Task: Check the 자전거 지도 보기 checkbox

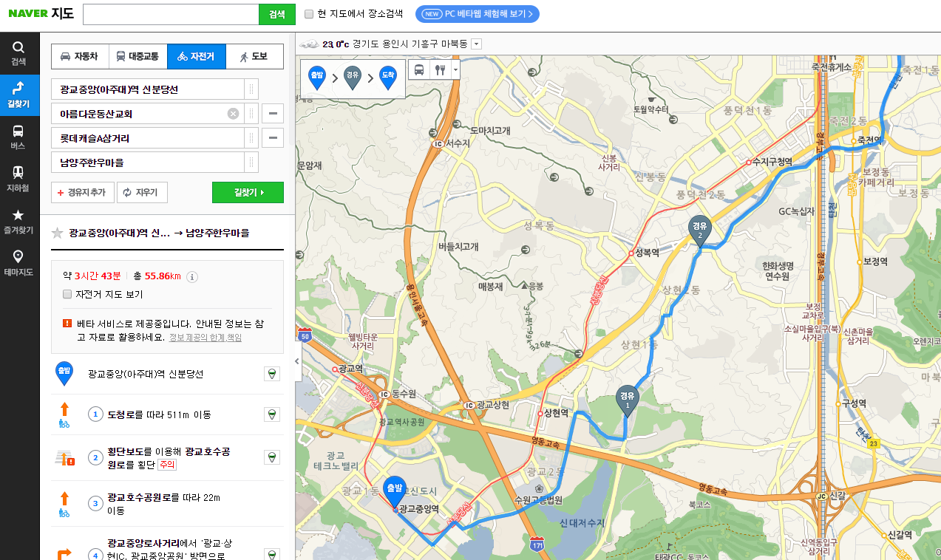Action: [67, 294]
